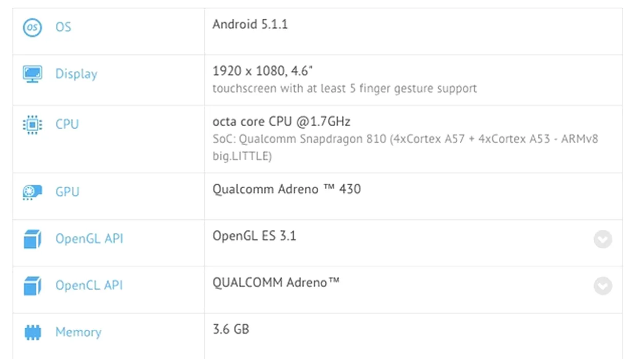
Task: Click the Snapdragon 810 SoC description
Action: [405, 139]
